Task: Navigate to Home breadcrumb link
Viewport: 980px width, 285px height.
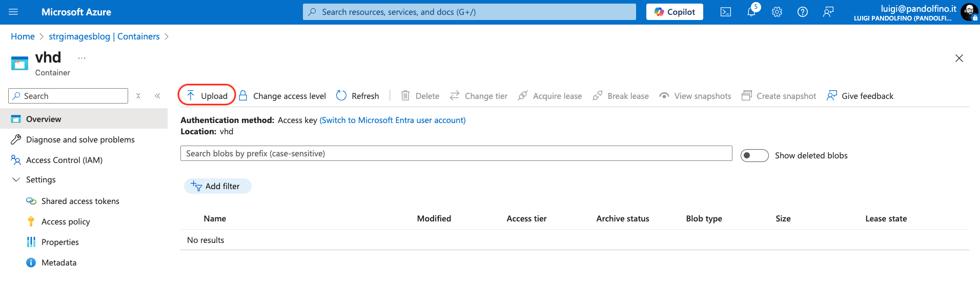Action: pyautogui.click(x=23, y=36)
